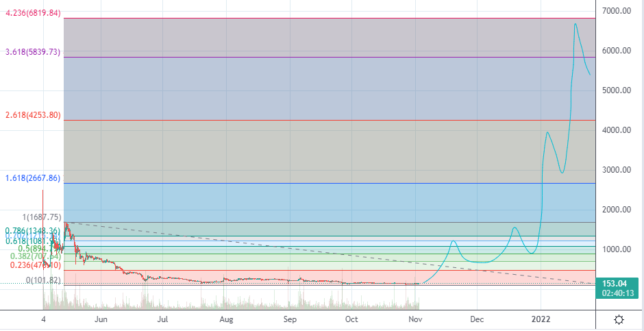The height and width of the screenshot is (331, 644).
Task: Open chart settings gear icon
Action: [619, 319]
